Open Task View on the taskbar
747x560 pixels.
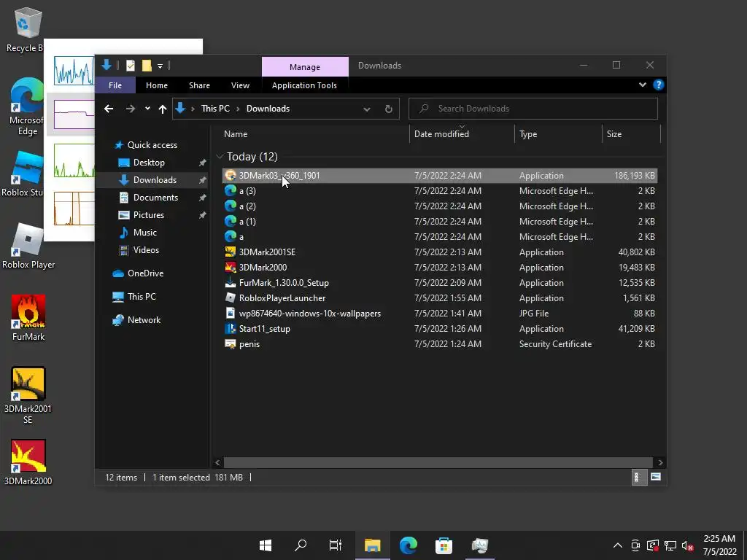(x=336, y=545)
